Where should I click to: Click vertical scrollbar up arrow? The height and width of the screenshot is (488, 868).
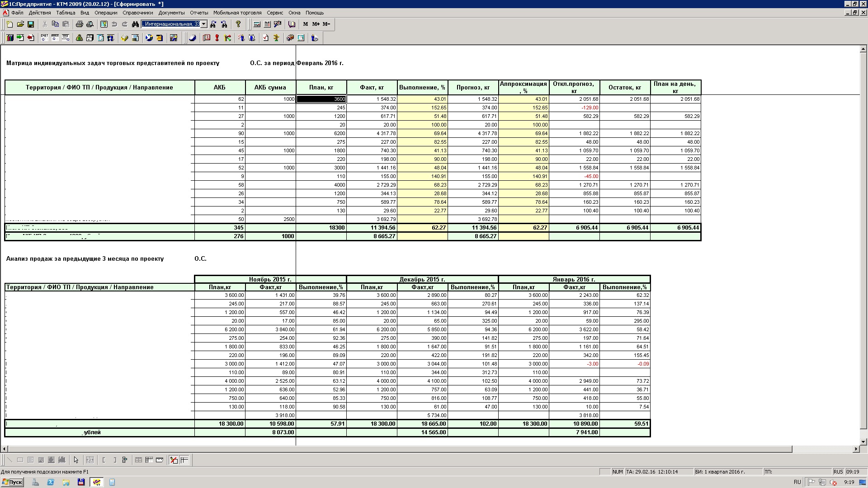tap(863, 49)
